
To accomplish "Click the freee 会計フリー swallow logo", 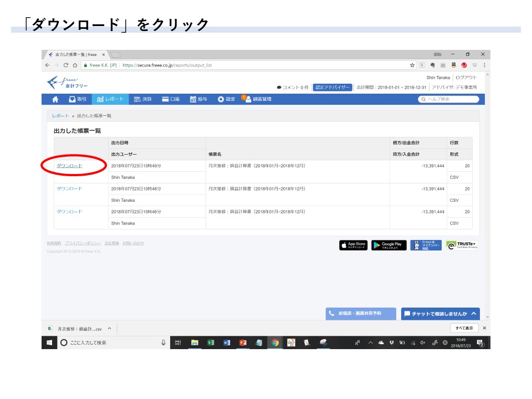I will pos(67,83).
